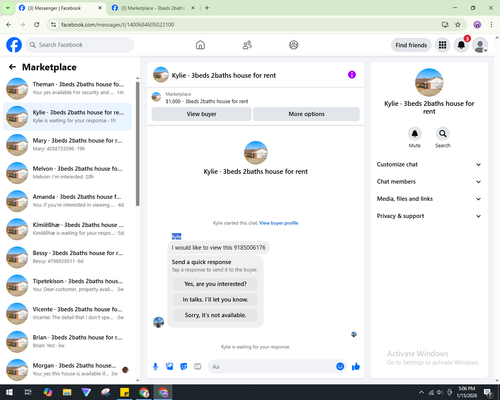Click the More options button

[x=306, y=114]
